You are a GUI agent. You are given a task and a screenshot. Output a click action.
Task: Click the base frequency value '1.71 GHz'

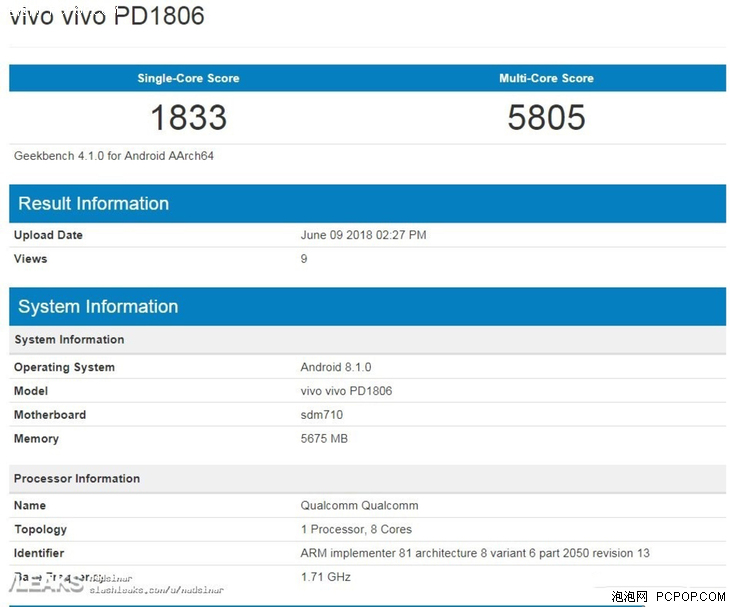pyautogui.click(x=325, y=577)
